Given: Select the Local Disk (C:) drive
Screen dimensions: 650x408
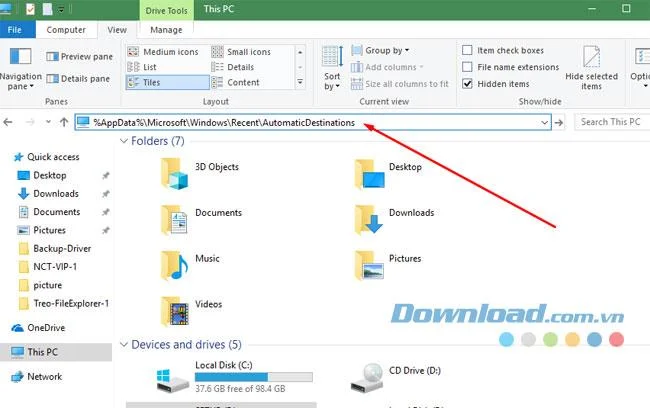Looking at the screenshot, I should [234, 377].
